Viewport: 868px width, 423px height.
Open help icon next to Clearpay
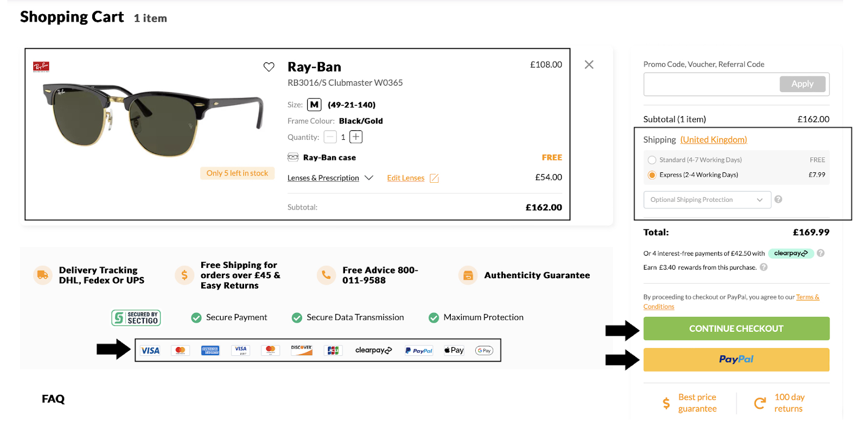pos(820,253)
